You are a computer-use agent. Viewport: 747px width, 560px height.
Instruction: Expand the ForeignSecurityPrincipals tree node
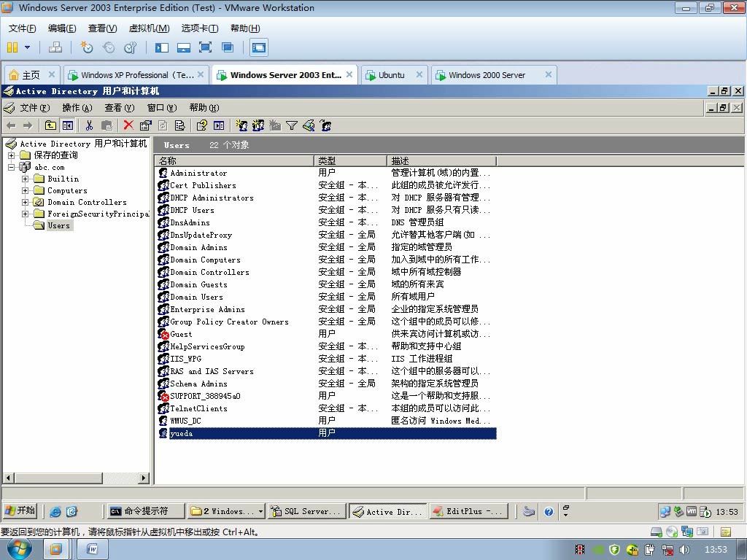pyautogui.click(x=26, y=214)
